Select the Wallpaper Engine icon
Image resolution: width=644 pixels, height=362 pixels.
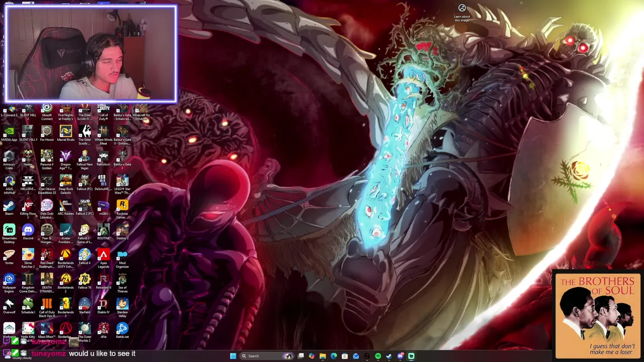[x=9, y=283]
